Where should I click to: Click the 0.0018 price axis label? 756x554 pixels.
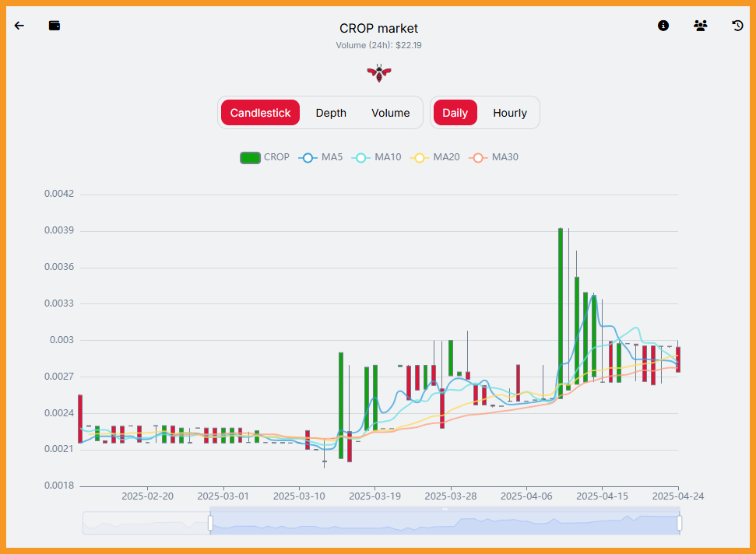click(x=59, y=486)
